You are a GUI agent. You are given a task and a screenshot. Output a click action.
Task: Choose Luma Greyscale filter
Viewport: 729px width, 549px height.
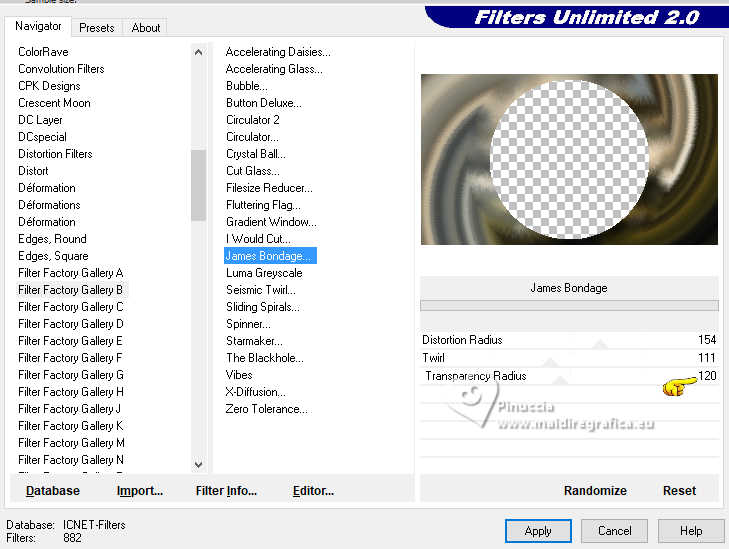pos(264,273)
